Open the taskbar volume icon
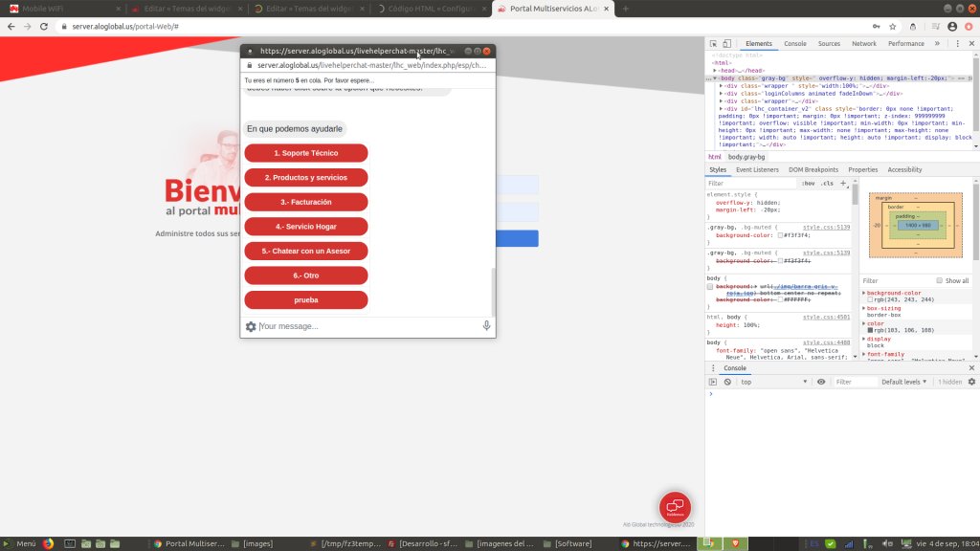Image resolution: width=980 pixels, height=551 pixels. tap(887, 543)
